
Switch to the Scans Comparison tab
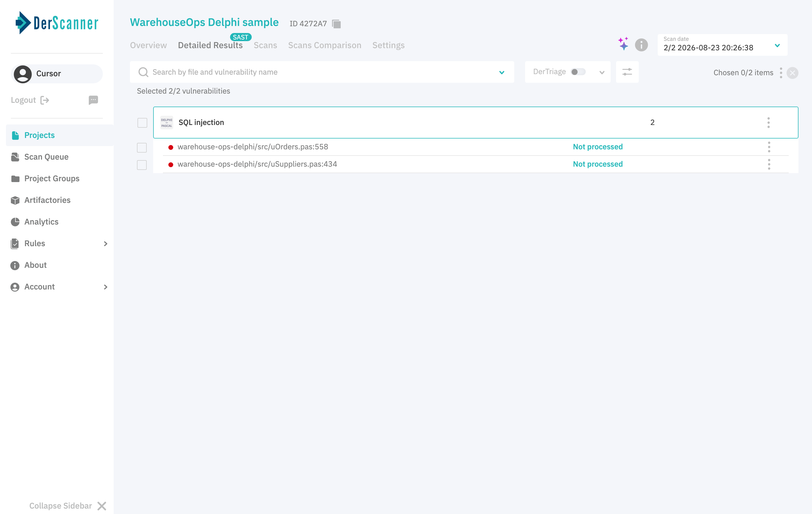click(325, 45)
